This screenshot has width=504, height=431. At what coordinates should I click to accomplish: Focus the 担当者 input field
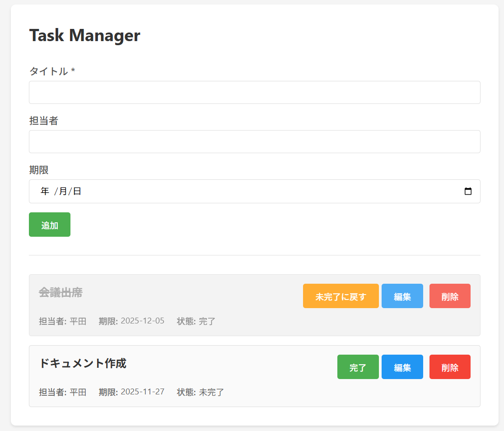coord(254,142)
